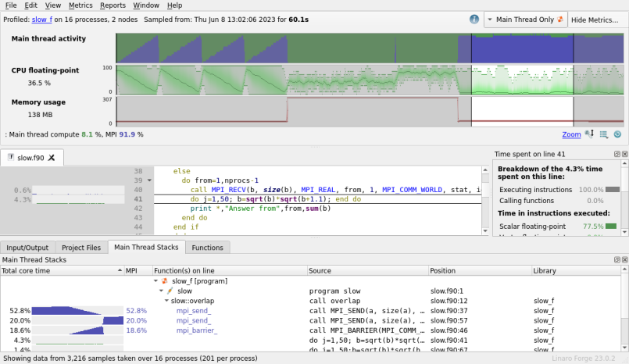Undock the Main Thread Stacks panel
This screenshot has height=364, width=629.
617,260
